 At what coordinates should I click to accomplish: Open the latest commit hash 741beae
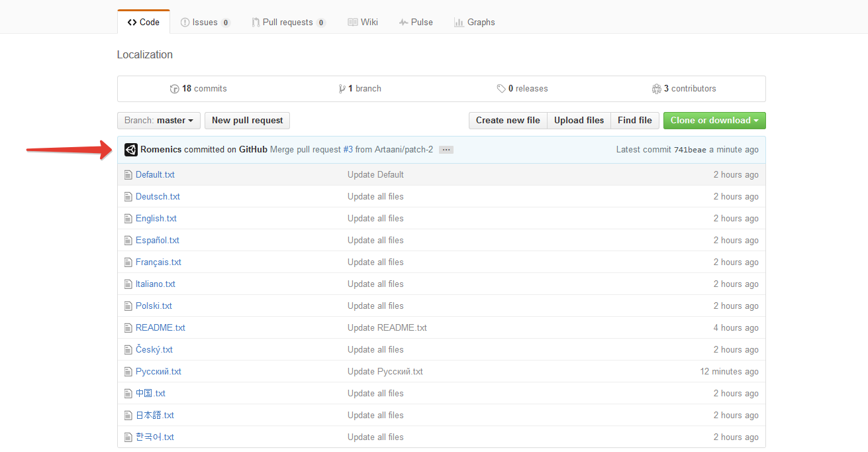coord(690,150)
